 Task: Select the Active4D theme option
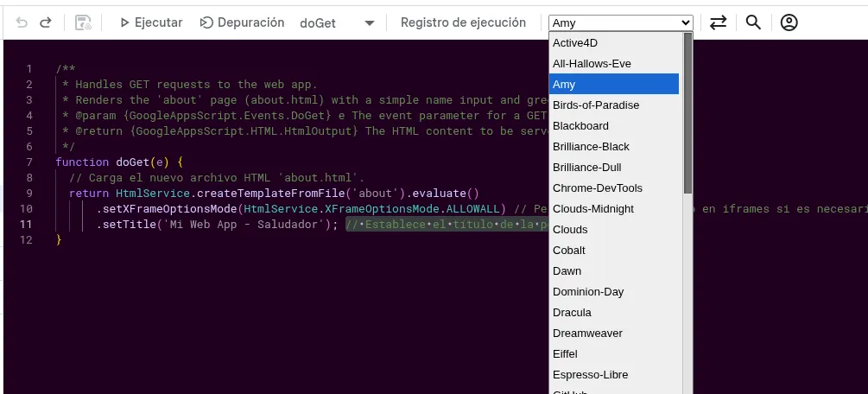(x=613, y=42)
